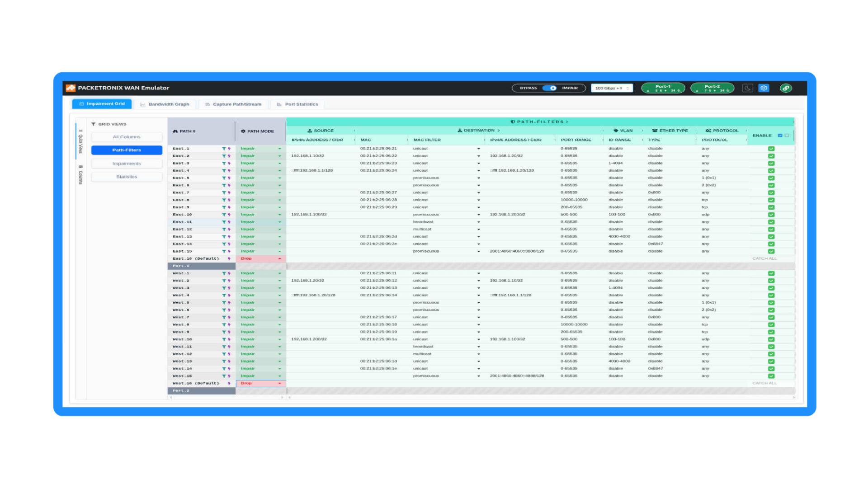Check the enable-all checkbox in Enable header

click(780, 136)
